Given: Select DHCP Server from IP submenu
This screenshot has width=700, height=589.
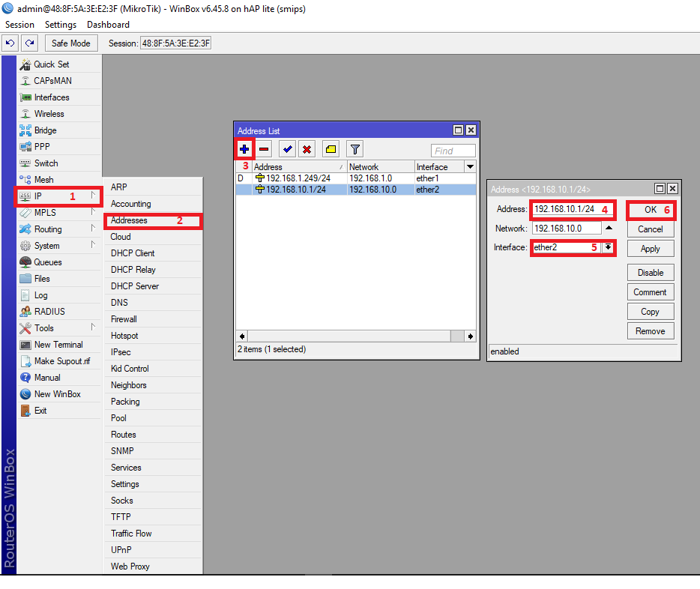Looking at the screenshot, I should click(153, 286).
